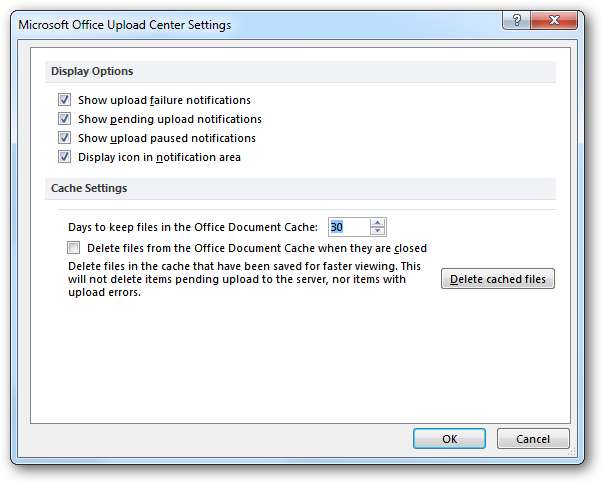Click the Days to keep files label
The image size is (603, 483).
[x=192, y=227]
